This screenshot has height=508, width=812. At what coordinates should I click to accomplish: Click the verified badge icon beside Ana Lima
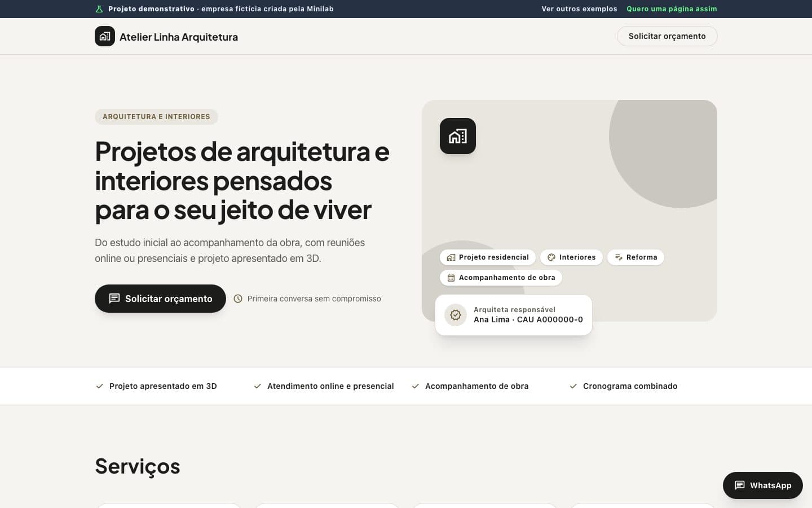456,315
